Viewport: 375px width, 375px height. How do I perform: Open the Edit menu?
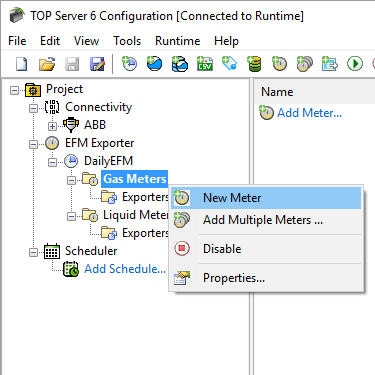pos(50,41)
